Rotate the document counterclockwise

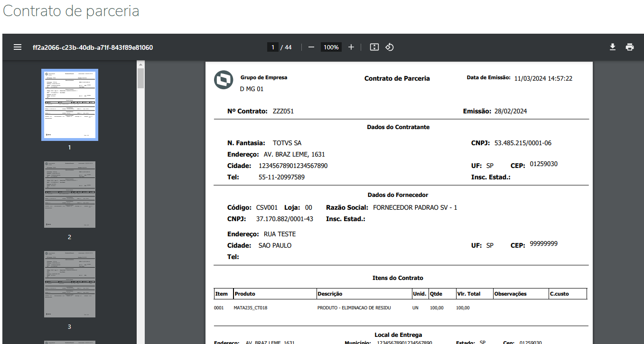[390, 47]
